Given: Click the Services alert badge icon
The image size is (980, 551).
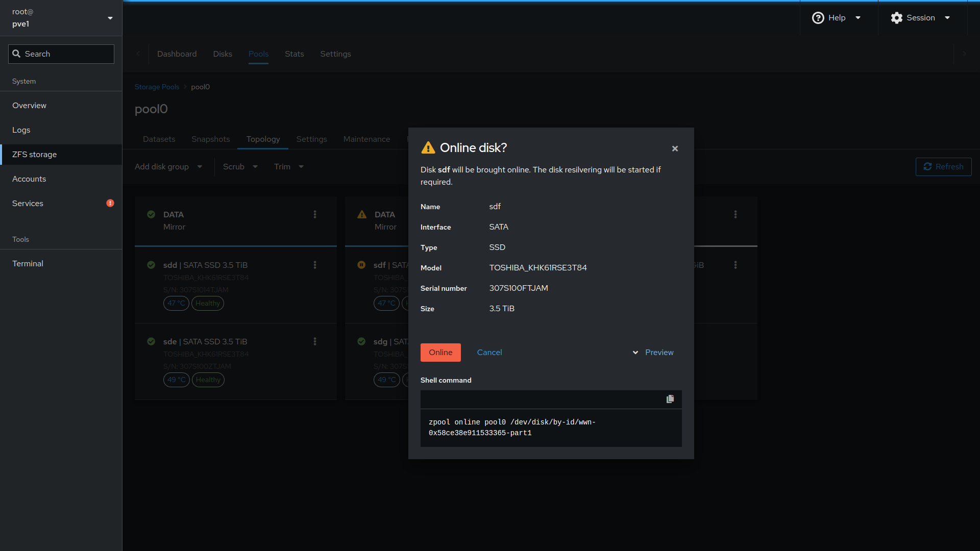Looking at the screenshot, I should tap(110, 203).
